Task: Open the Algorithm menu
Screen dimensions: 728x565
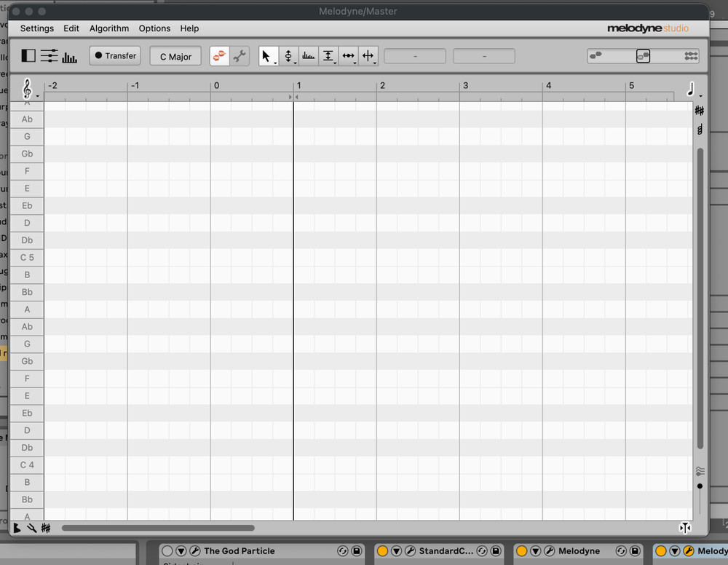Action: 109,28
